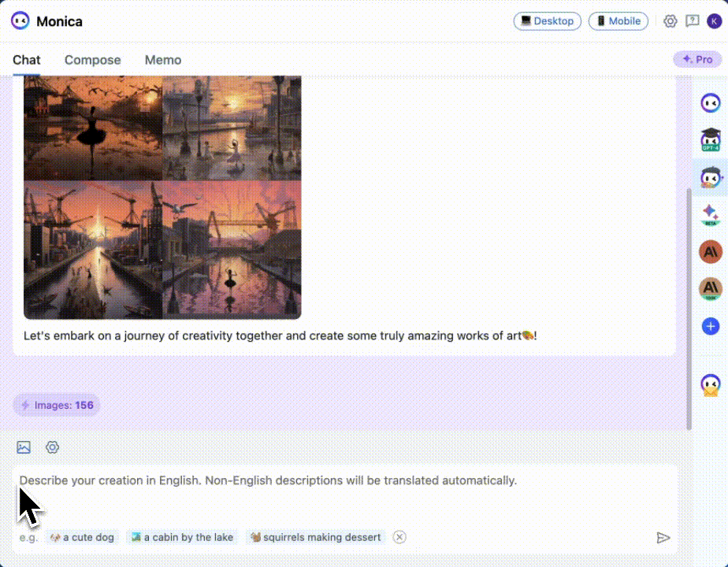728x567 pixels.
Task: Select the Beta sparkle assistant in sidebar
Action: [x=709, y=213]
